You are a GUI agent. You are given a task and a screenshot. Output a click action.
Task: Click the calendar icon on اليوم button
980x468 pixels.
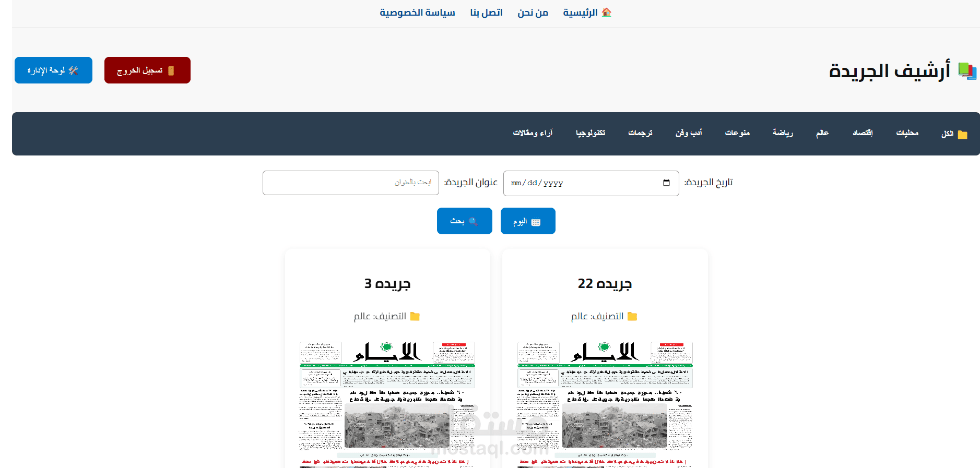pos(536,222)
